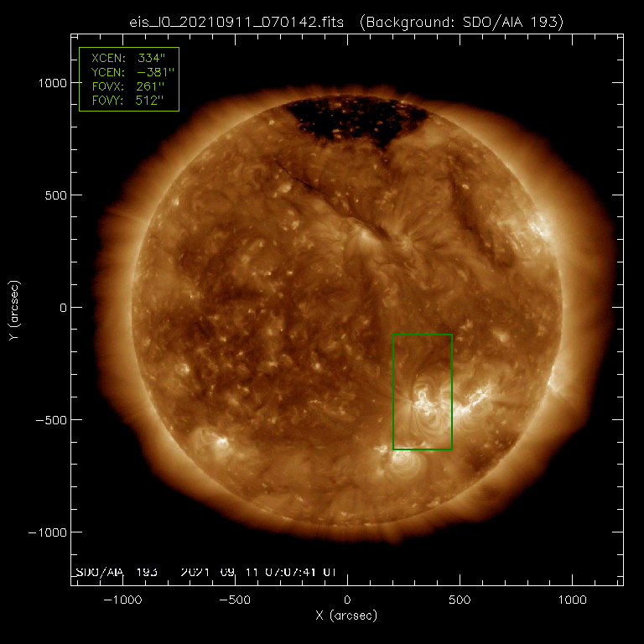Click the 1000 tick label on X axis
Screen dimensions: 644x644
(x=571, y=600)
